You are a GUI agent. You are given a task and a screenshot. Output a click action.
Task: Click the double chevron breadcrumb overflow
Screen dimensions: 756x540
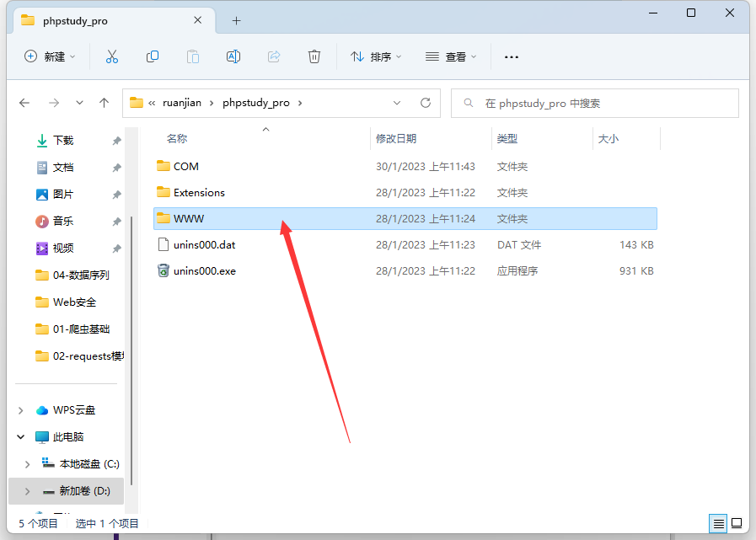(152, 103)
